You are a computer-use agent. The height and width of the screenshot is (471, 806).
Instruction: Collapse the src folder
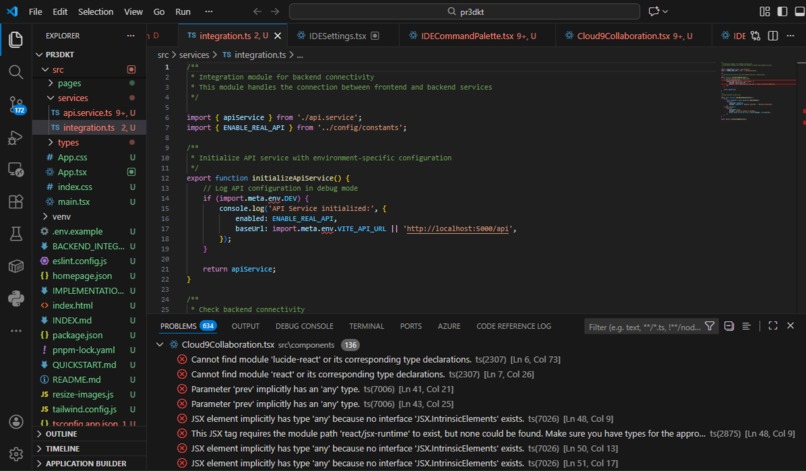point(45,69)
